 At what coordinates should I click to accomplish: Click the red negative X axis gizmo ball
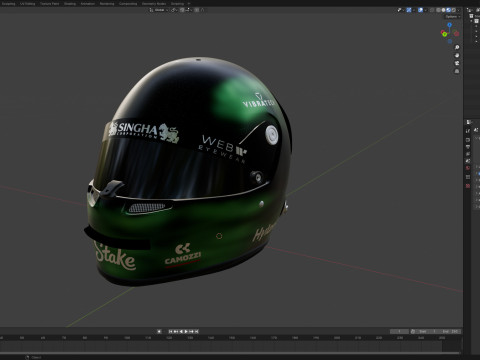pyautogui.click(x=443, y=32)
